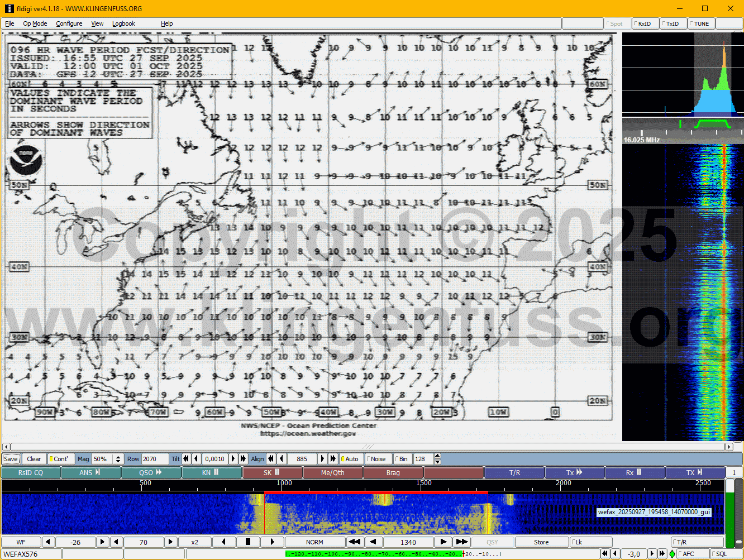The height and width of the screenshot is (560, 744).
Task: Click fast-forward tilt double arrow
Action: (243, 459)
